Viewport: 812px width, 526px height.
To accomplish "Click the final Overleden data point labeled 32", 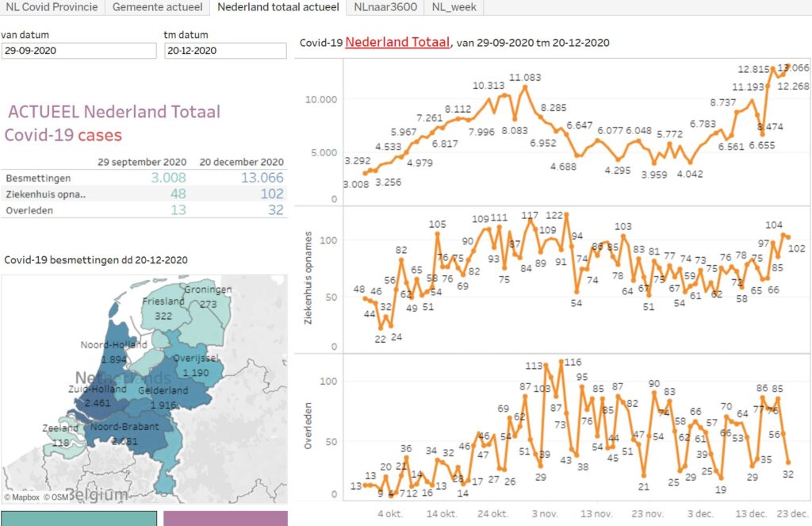I will [788, 462].
